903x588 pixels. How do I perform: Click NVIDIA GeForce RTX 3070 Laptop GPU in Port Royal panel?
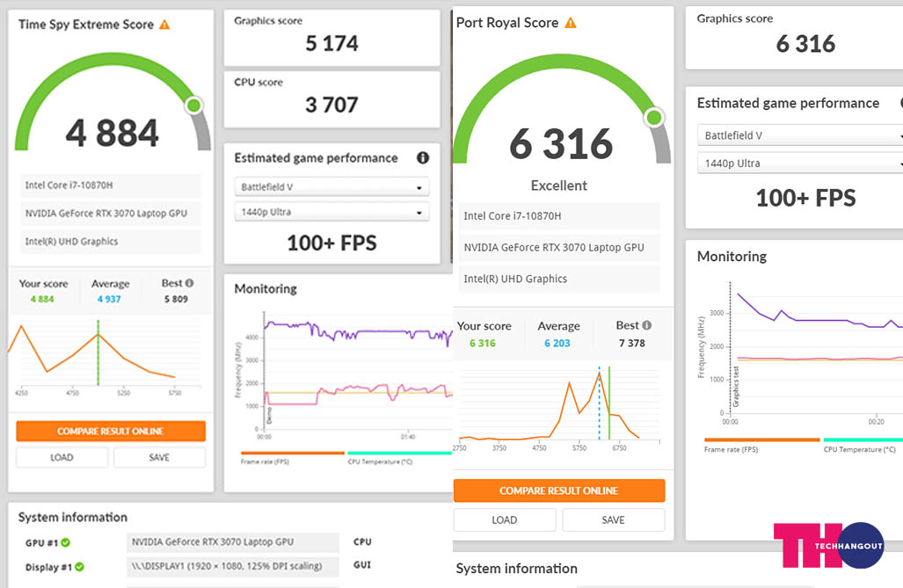[558, 247]
